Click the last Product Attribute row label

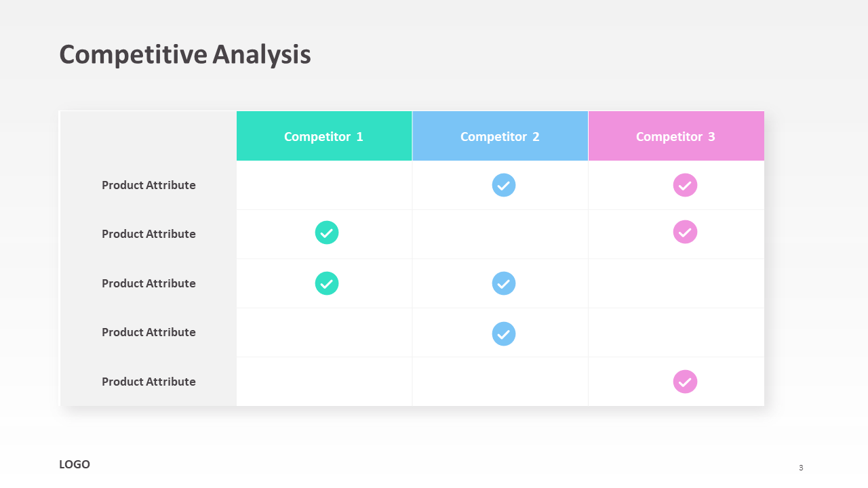[x=149, y=382]
